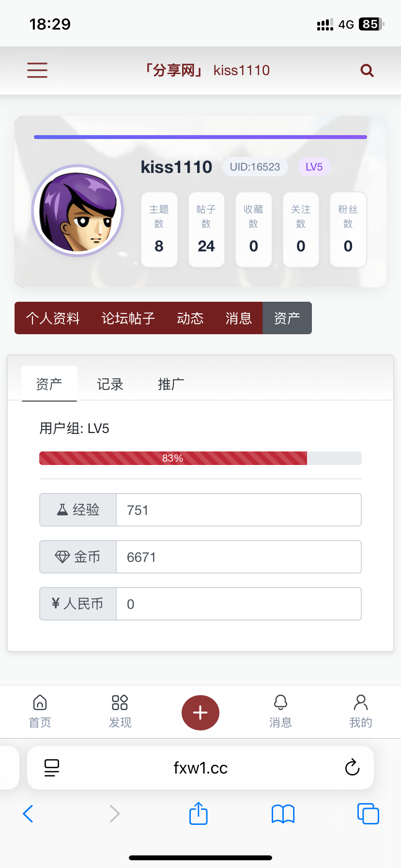Show all Safari tabs
401x868 pixels.
tap(368, 813)
